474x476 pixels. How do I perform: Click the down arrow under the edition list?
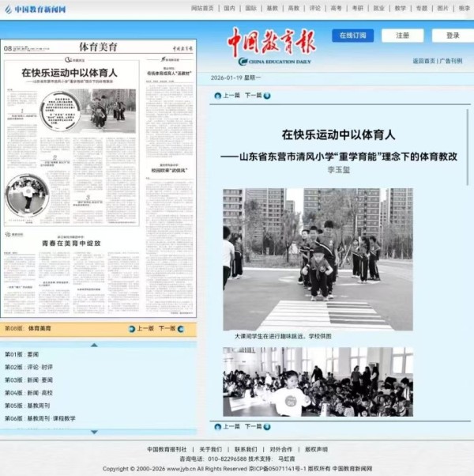coord(94,432)
